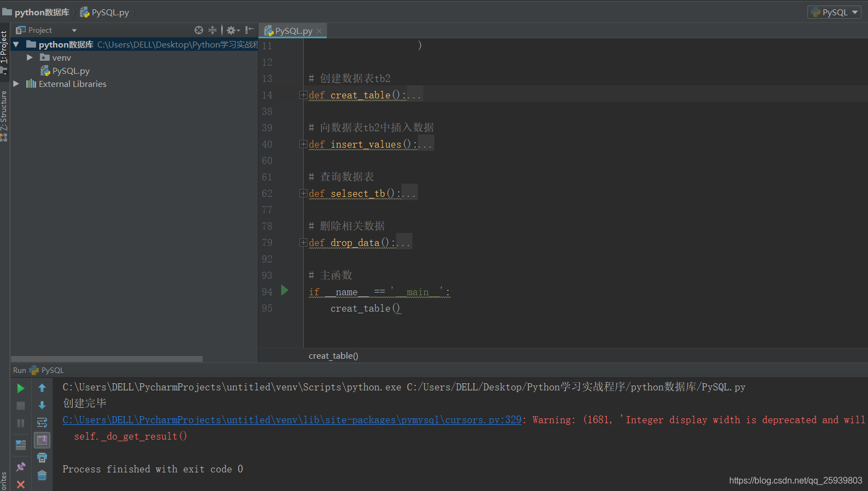Expand folded insert_values function on line 40
Viewport: 868px width, 491px height.
tap(303, 144)
